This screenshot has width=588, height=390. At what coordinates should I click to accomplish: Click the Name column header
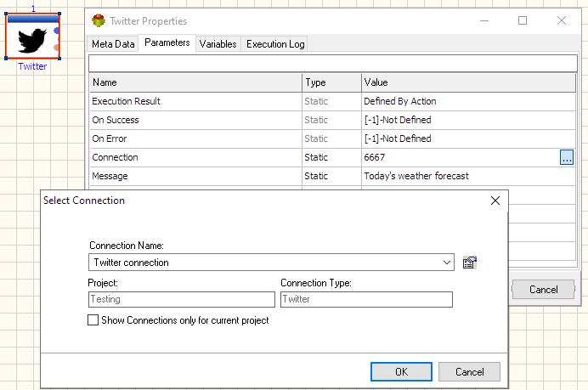coord(195,82)
